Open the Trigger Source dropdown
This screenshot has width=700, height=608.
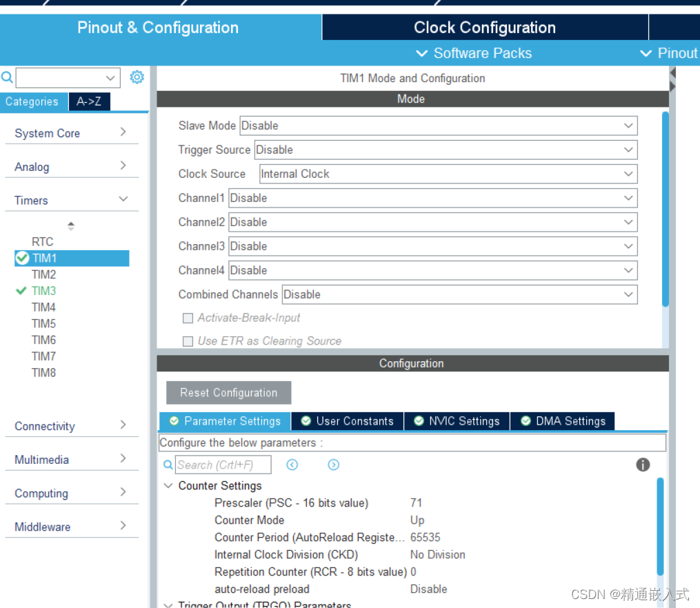click(446, 150)
